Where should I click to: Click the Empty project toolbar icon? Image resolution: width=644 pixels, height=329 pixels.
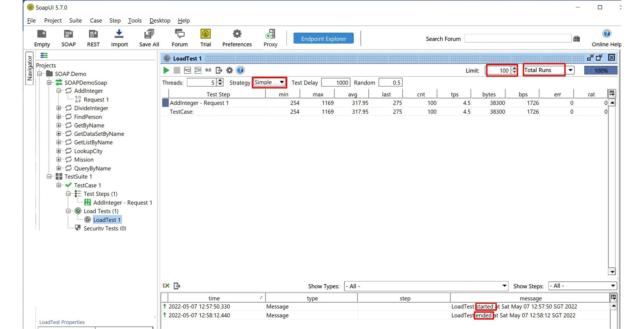tap(42, 34)
